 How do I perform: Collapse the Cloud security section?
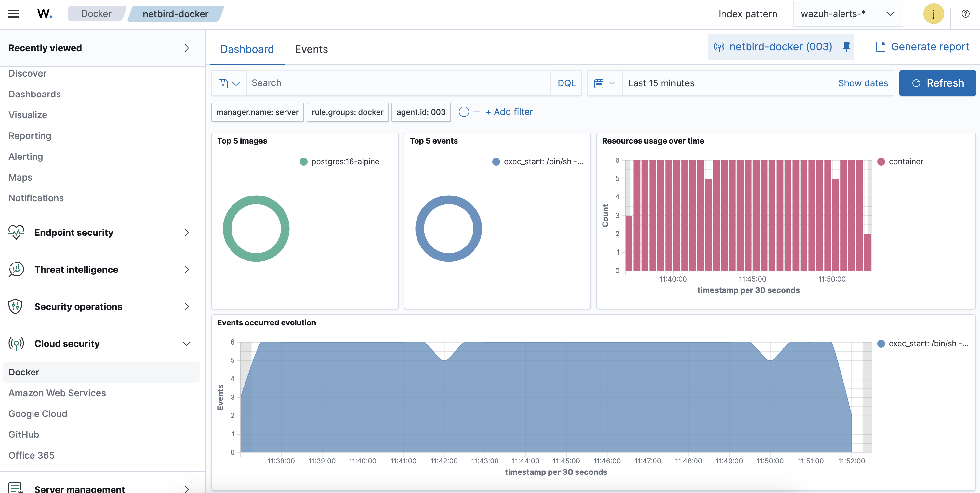[186, 343]
